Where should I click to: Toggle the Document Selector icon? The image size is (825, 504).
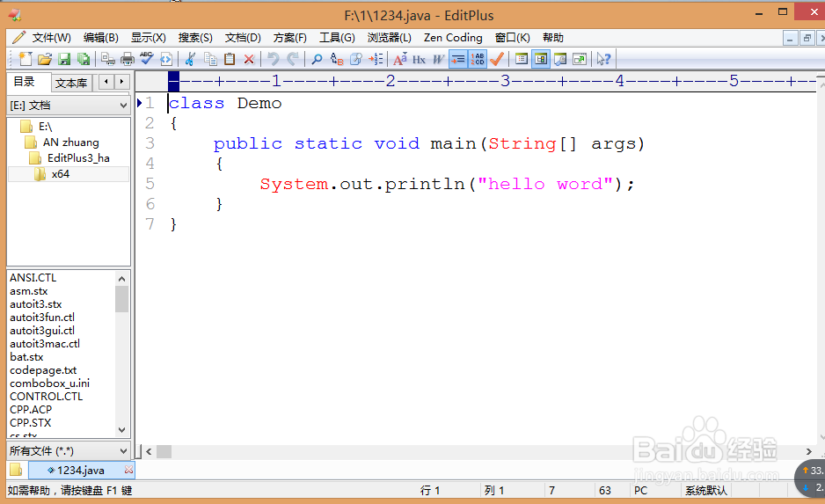[x=522, y=59]
